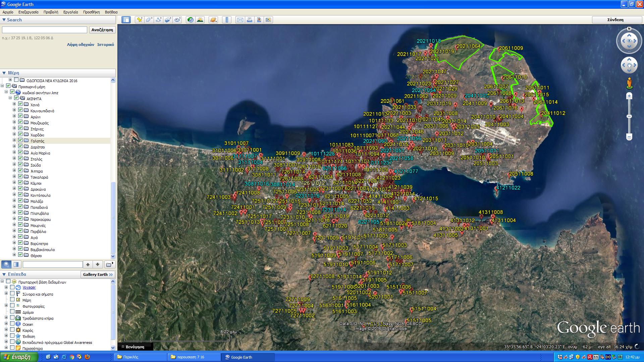Image resolution: width=644 pixels, height=362 pixels.
Task: Move item down with arrow button
Action: click(x=98, y=264)
